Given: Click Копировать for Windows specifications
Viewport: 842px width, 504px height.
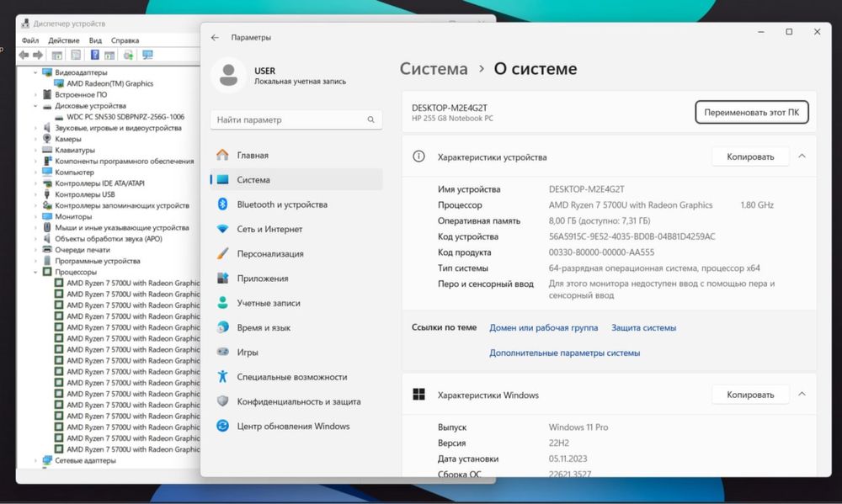Looking at the screenshot, I should point(750,395).
